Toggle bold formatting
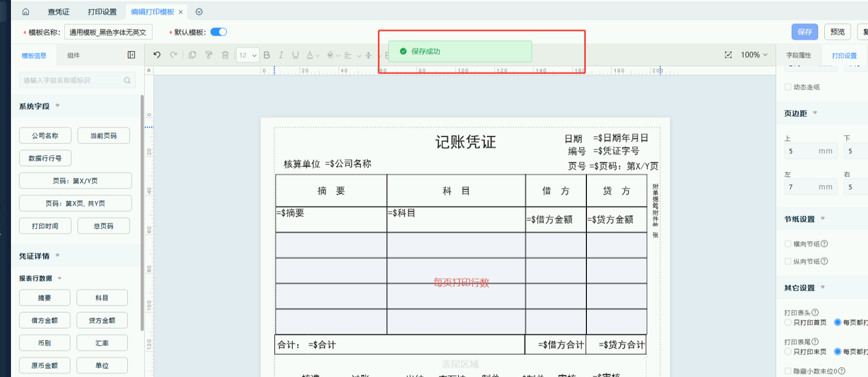The image size is (868, 377). [x=267, y=55]
